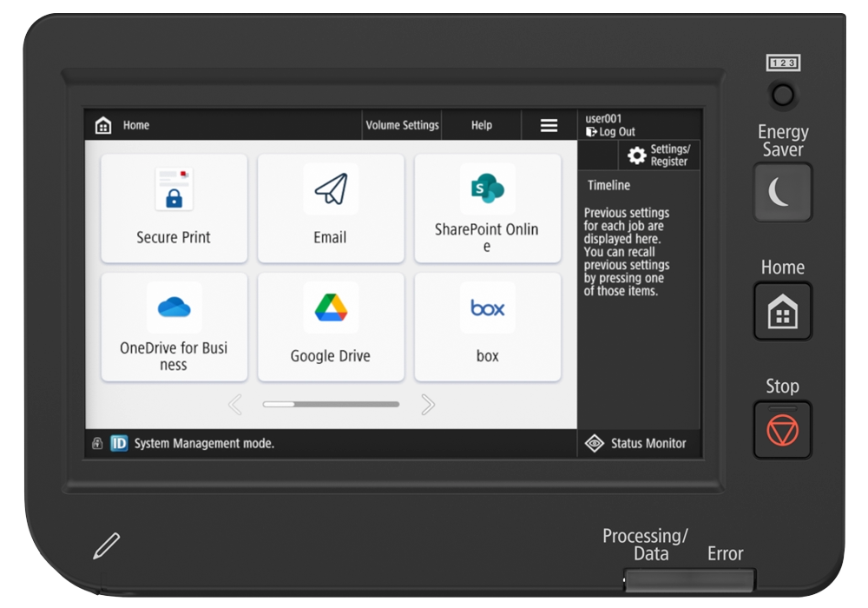Click the Previous settings timeline description
The image size is (868, 608).
click(x=626, y=252)
